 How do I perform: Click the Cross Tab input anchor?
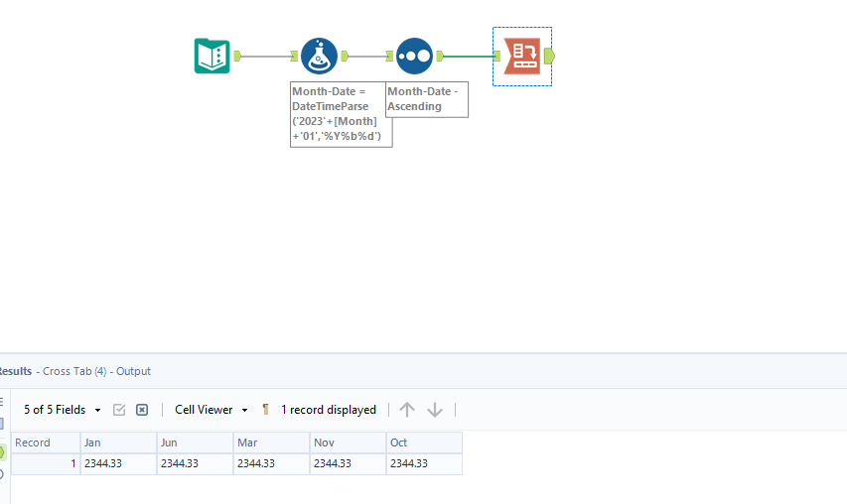coord(496,57)
